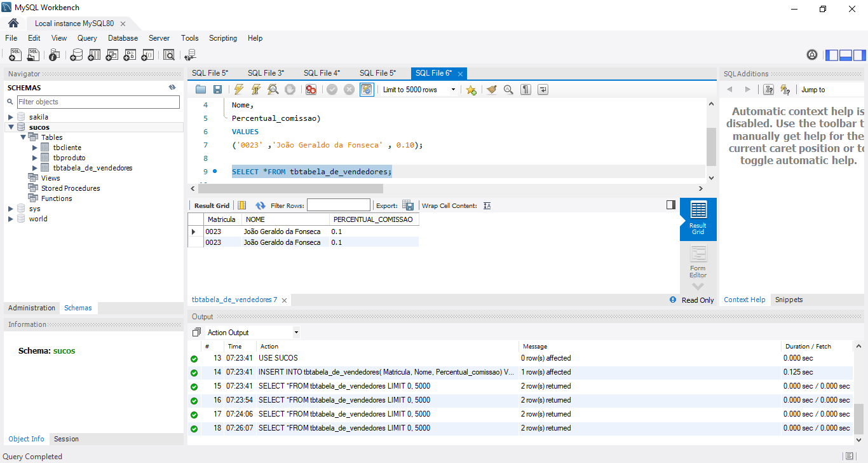Toggle stop-on-error execution behavior
868x463 pixels.
[x=311, y=90]
